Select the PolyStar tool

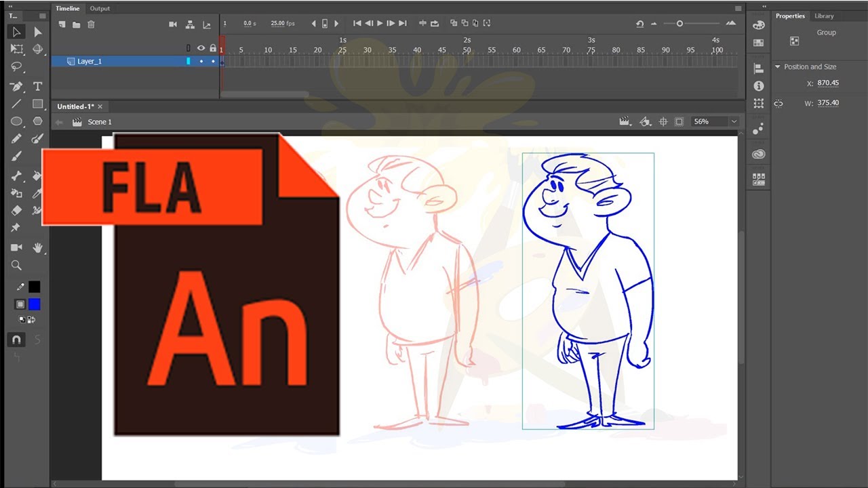[38, 121]
